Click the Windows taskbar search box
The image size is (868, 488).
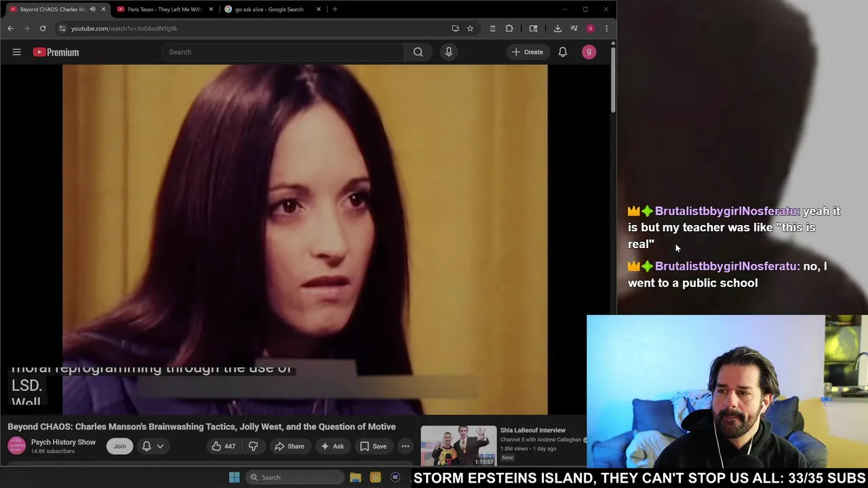[x=295, y=477]
